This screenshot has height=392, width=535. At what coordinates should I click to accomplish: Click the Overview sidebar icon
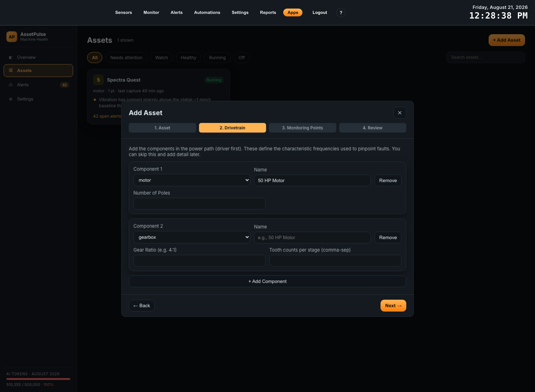click(11, 57)
